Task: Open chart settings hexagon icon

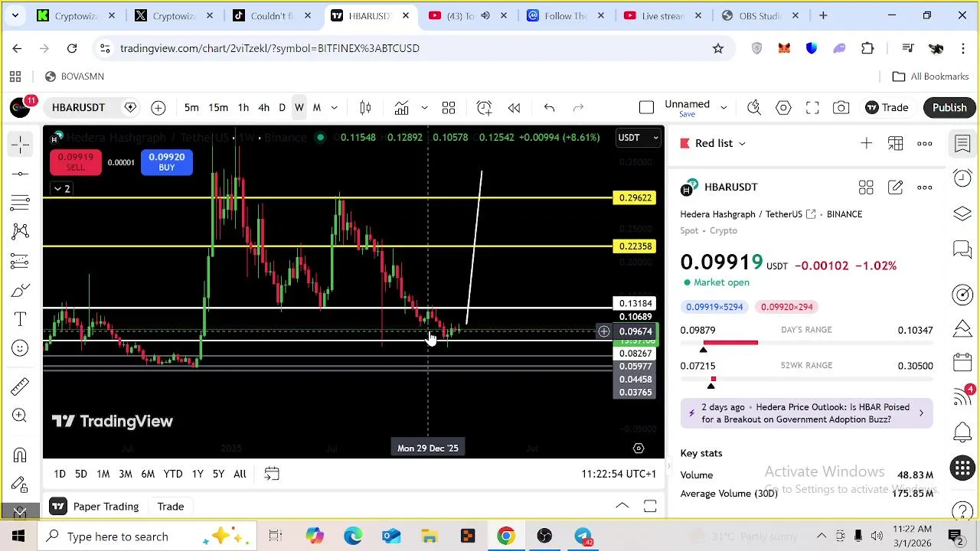Action: (783, 108)
